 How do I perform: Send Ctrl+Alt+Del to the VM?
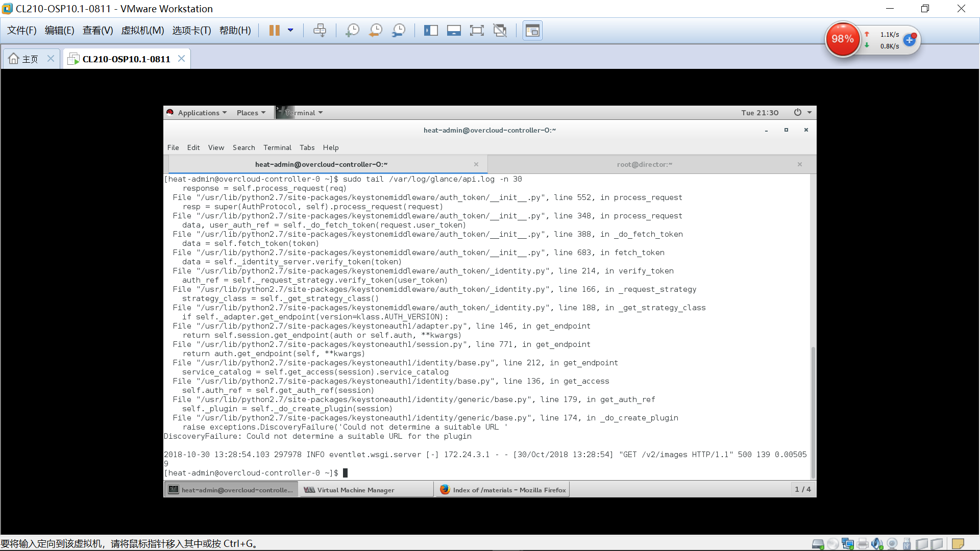[x=320, y=31]
